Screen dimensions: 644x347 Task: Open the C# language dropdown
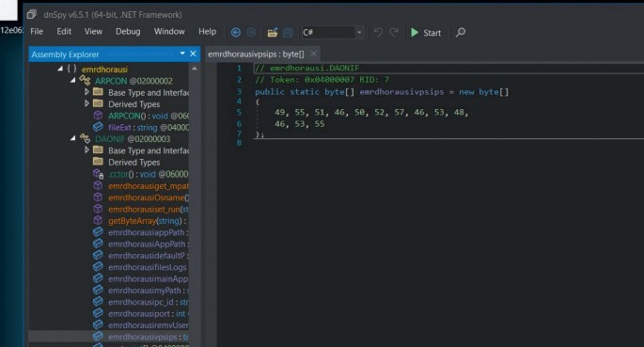359,32
